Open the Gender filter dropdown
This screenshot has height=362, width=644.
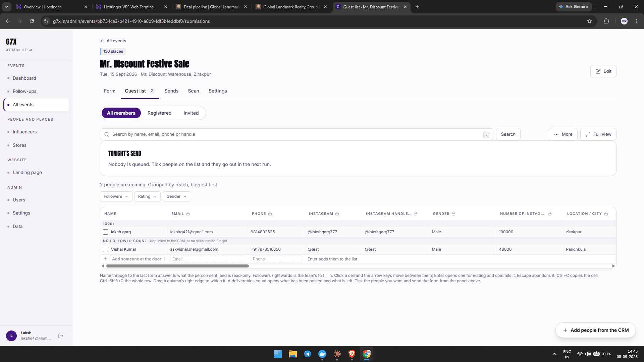coord(177,196)
